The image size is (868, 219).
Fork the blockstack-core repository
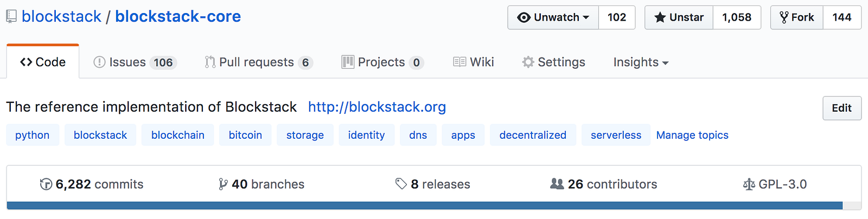pyautogui.click(x=797, y=17)
